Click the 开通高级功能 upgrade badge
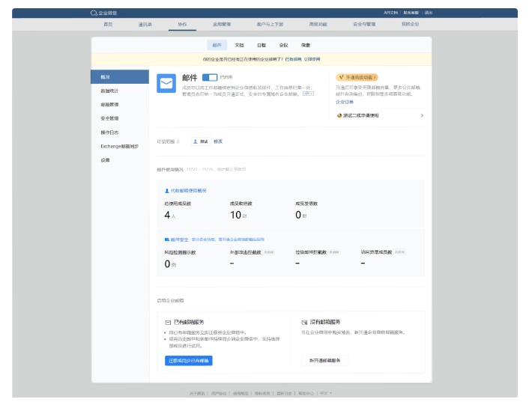The width and height of the screenshot is (532, 405). (357, 76)
